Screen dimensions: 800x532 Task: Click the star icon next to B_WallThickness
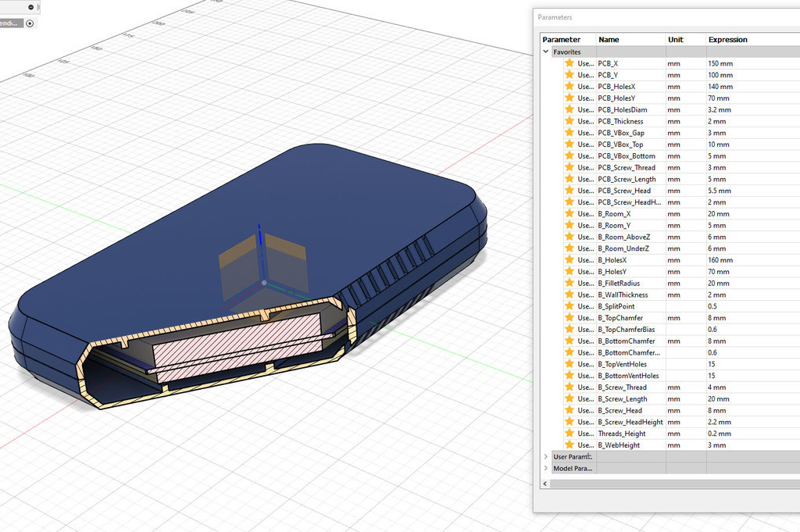coord(569,295)
